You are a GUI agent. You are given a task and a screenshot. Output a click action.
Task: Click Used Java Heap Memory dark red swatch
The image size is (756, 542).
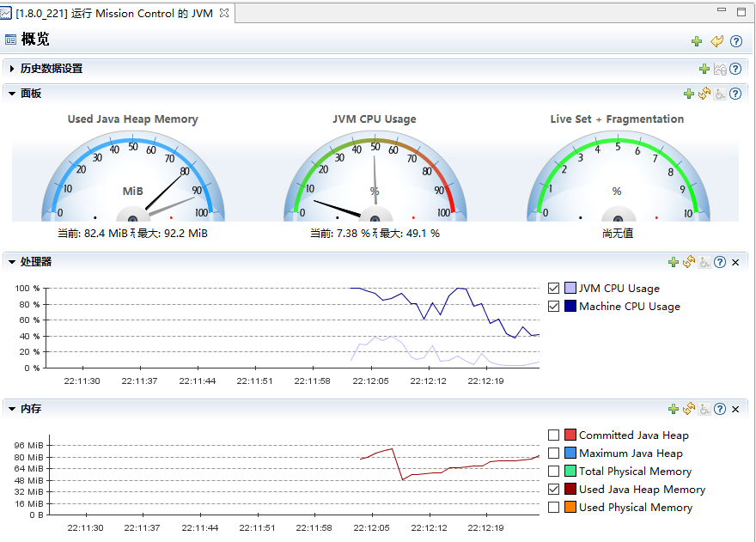(570, 489)
